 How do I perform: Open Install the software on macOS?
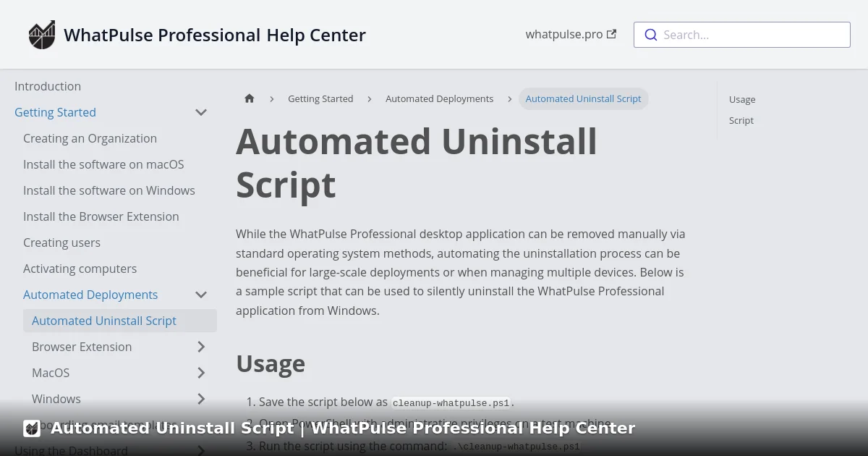pyautogui.click(x=103, y=164)
